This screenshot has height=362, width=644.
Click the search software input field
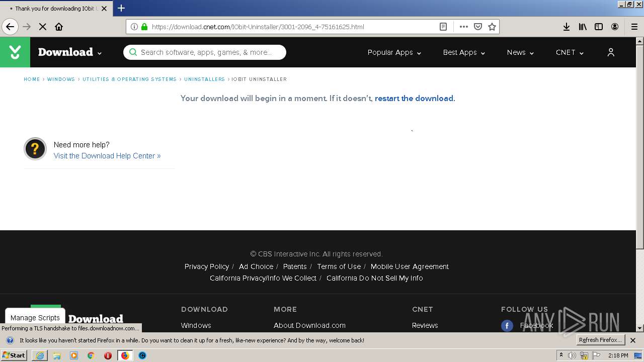(205, 52)
